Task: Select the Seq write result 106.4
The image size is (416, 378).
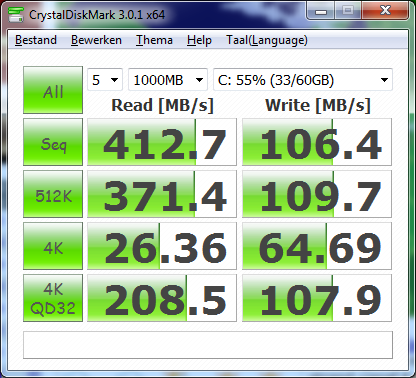Action: pyautogui.click(x=317, y=142)
